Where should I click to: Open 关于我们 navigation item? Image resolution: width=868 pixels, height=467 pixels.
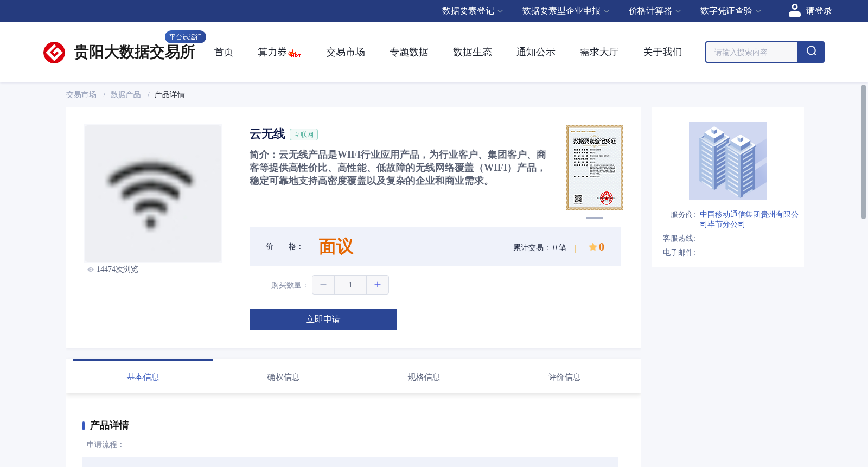click(663, 52)
